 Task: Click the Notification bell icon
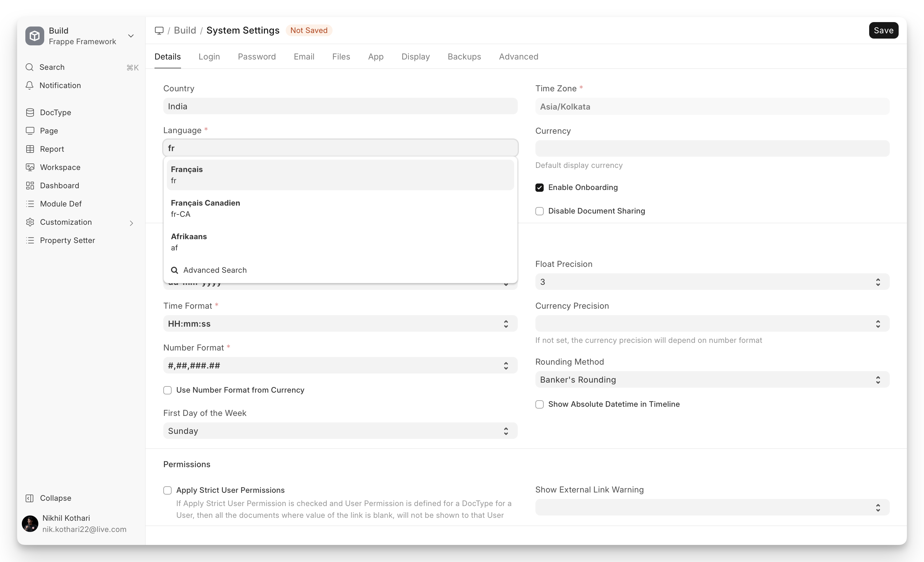click(x=29, y=85)
